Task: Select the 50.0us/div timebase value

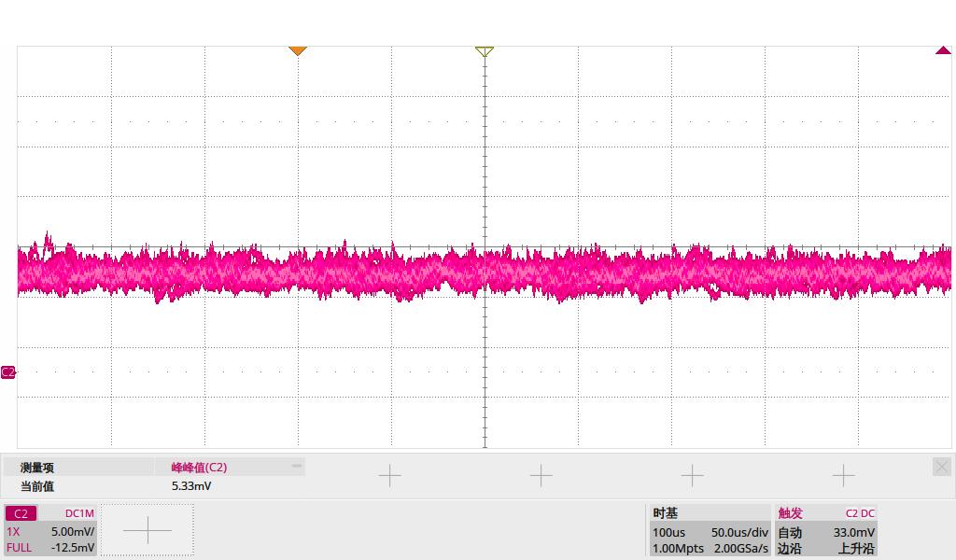Action: coord(738,532)
